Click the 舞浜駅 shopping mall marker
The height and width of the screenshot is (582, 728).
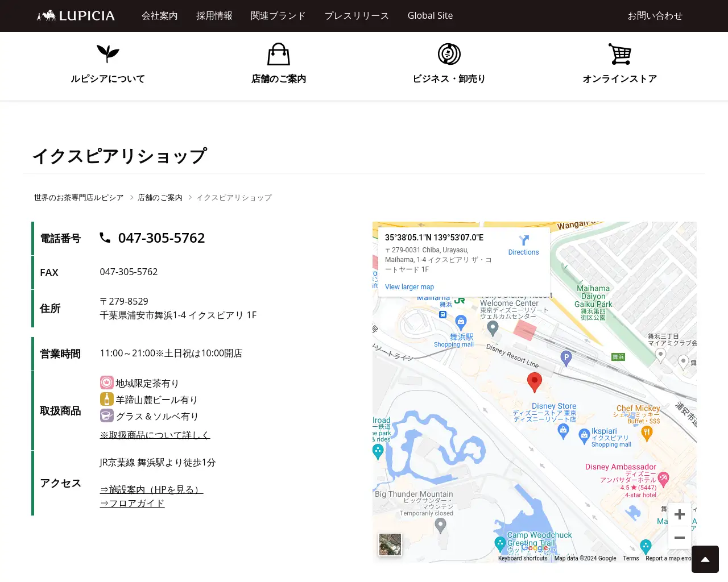(461, 322)
